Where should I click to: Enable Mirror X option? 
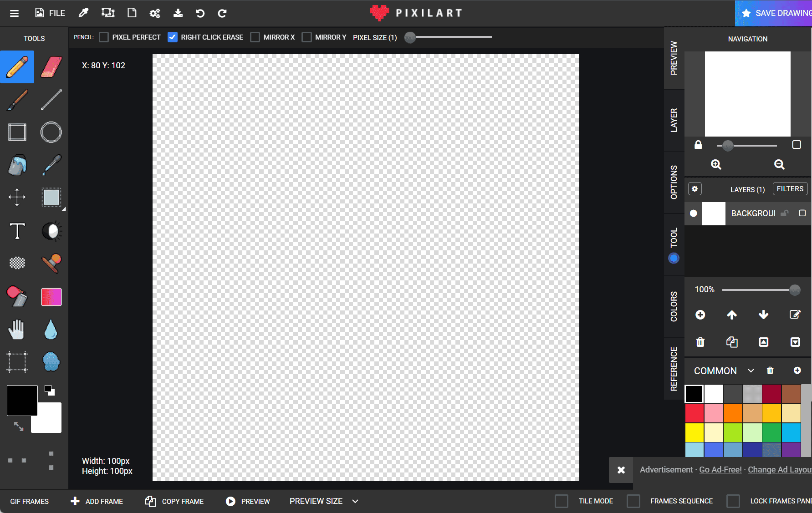click(255, 37)
